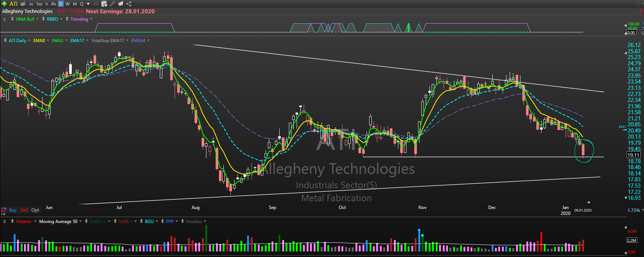The width and height of the screenshot is (644, 257).
Task: Open the folders icon in toolbar
Action: point(121,4)
